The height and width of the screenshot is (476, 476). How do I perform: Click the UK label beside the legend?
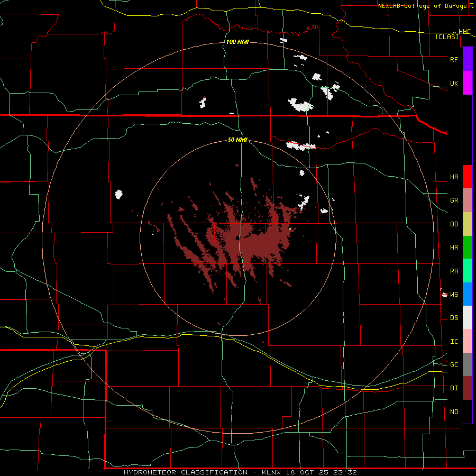pos(454,83)
